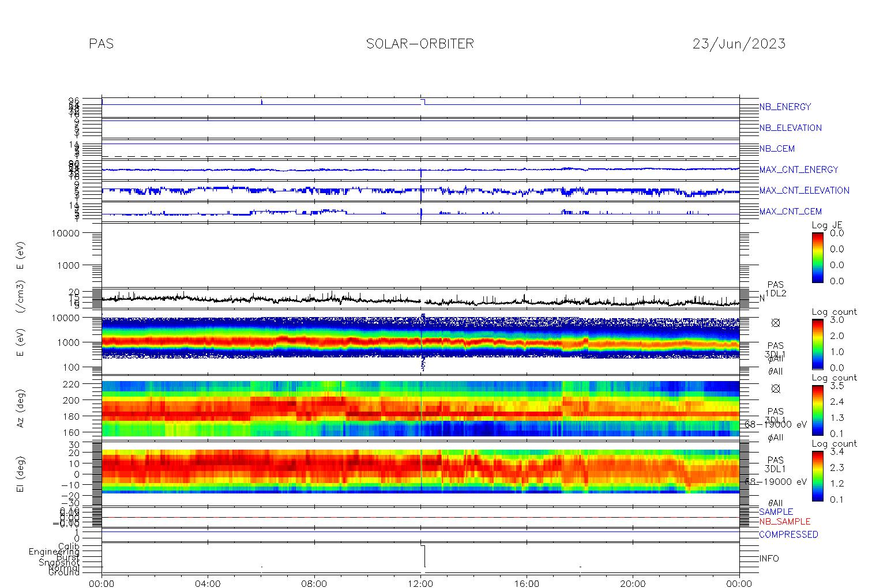
Task: Click the SOLAR-ORBITER title
Action: coord(420,44)
